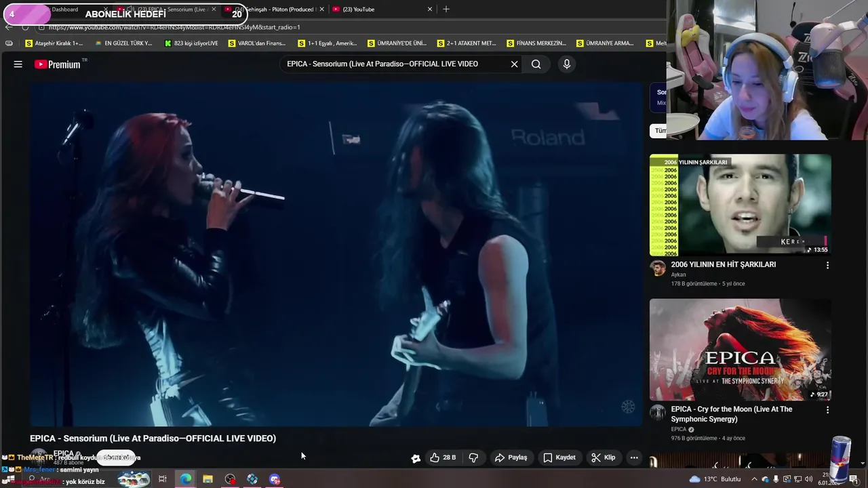Switch to the 'Şehinşah - Plüton' tab
This screenshot has height=488, width=868.
275,9
